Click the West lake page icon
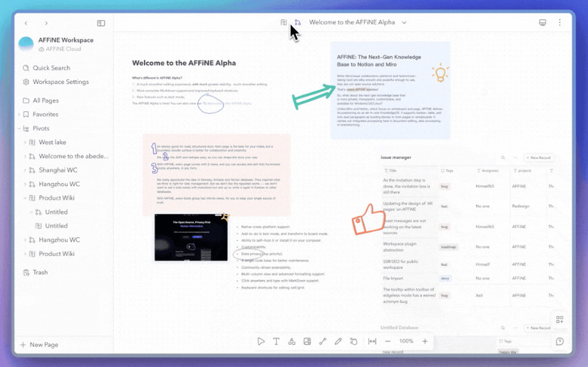Image resolution: width=588 pixels, height=367 pixels. pos(32,143)
